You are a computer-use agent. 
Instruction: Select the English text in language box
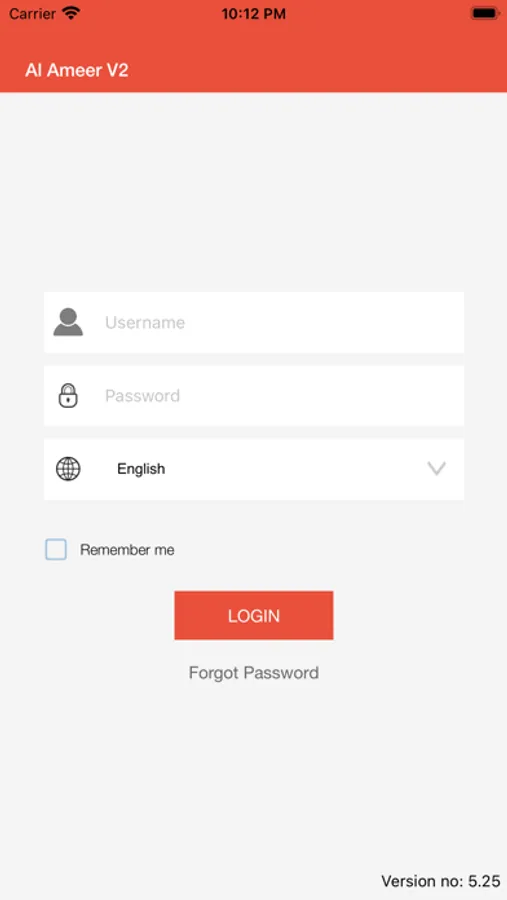pyautogui.click(x=141, y=469)
